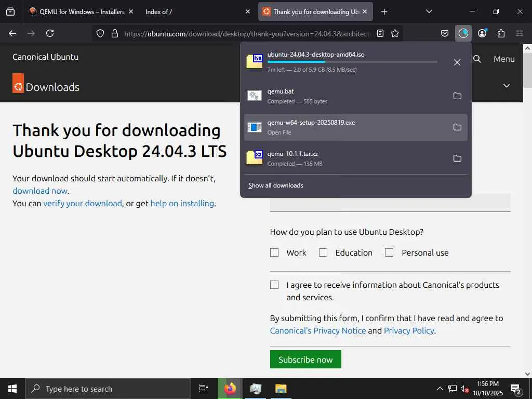Click the form text field above usage question
Screen dimensions: 532x399
[x=390, y=203]
